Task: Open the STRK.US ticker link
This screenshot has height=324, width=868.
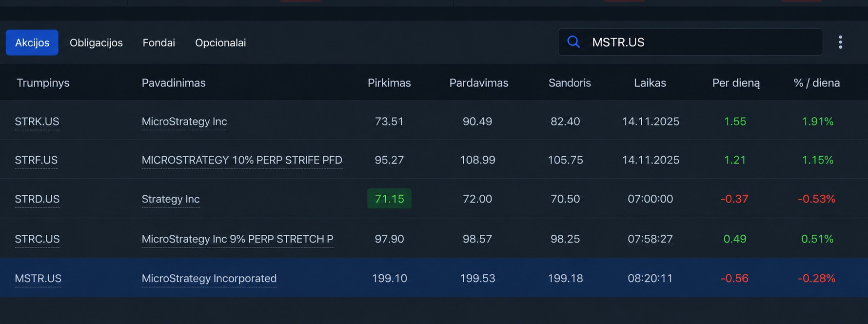Action: [x=37, y=121]
